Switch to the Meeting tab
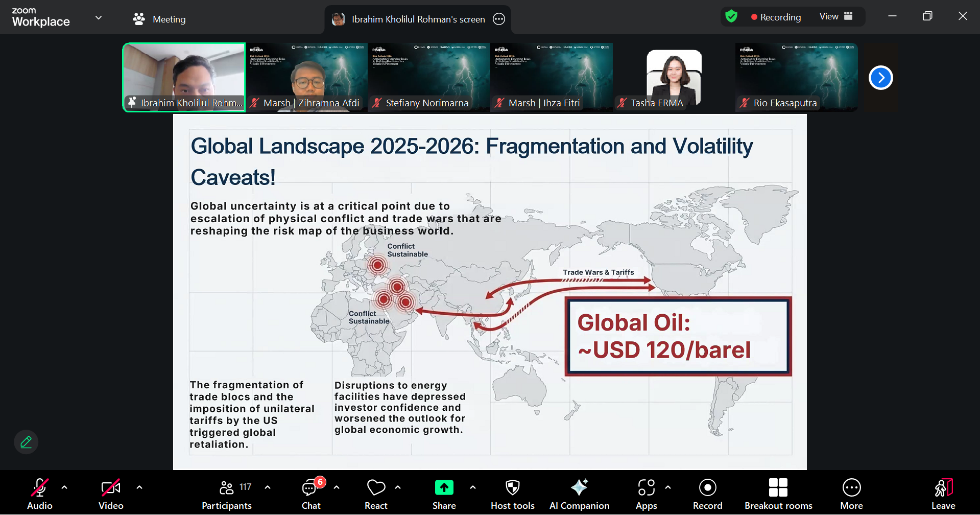The height and width of the screenshot is (515, 980). tap(159, 19)
